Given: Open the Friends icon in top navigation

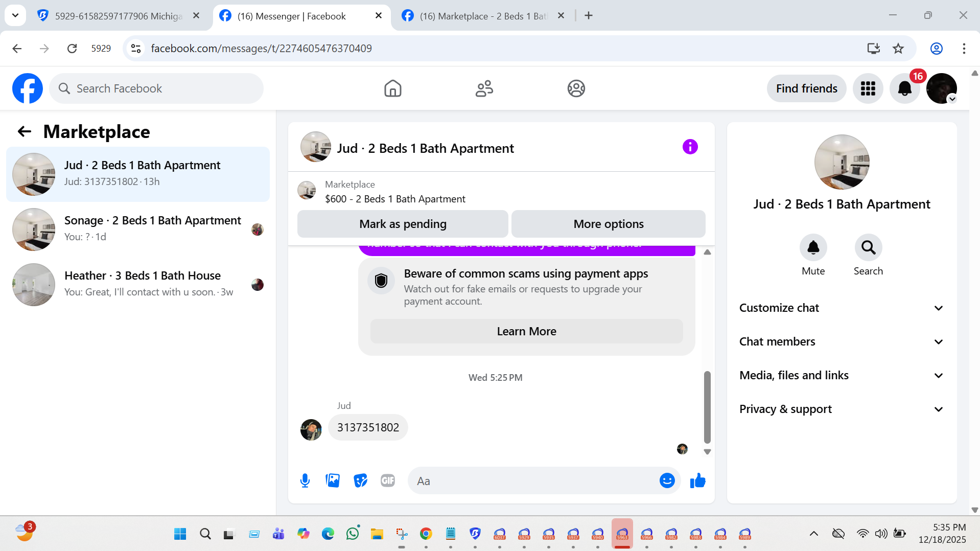Looking at the screenshot, I should 484,88.
